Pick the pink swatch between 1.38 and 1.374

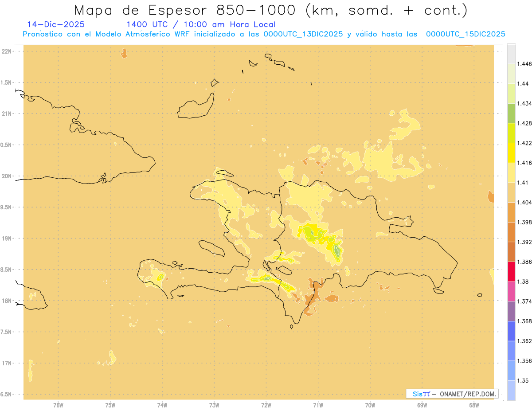pos(511,291)
